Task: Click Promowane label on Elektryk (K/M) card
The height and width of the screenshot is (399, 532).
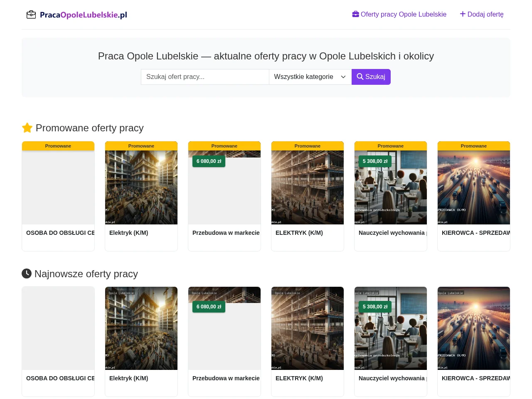Action: tap(141, 146)
